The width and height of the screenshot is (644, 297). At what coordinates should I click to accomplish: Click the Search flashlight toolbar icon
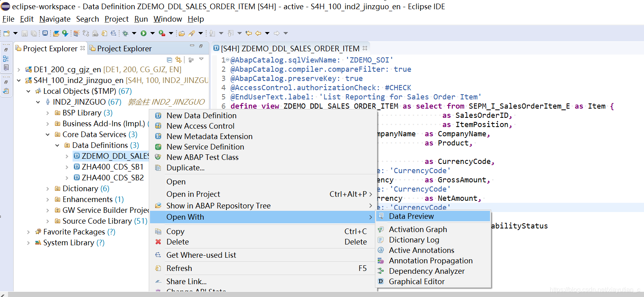[191, 33]
